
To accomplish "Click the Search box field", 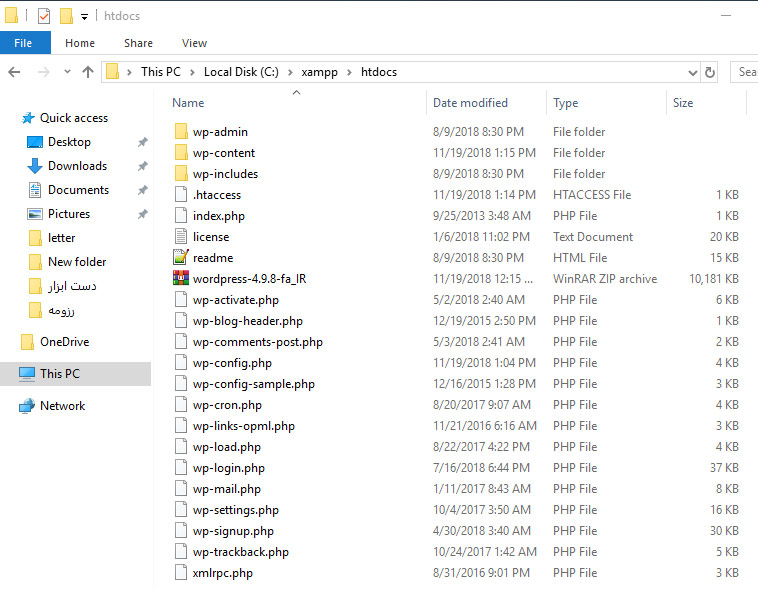I will click(744, 72).
